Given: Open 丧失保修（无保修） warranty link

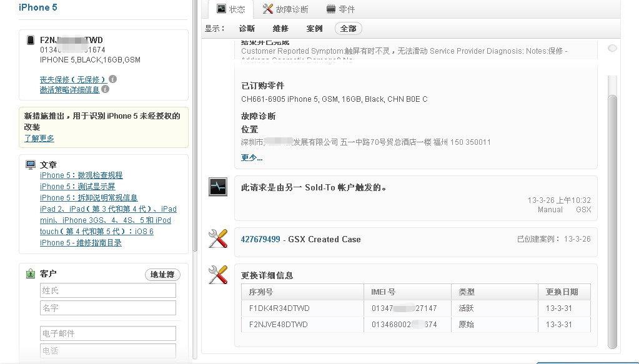Looking at the screenshot, I should 73,79.
